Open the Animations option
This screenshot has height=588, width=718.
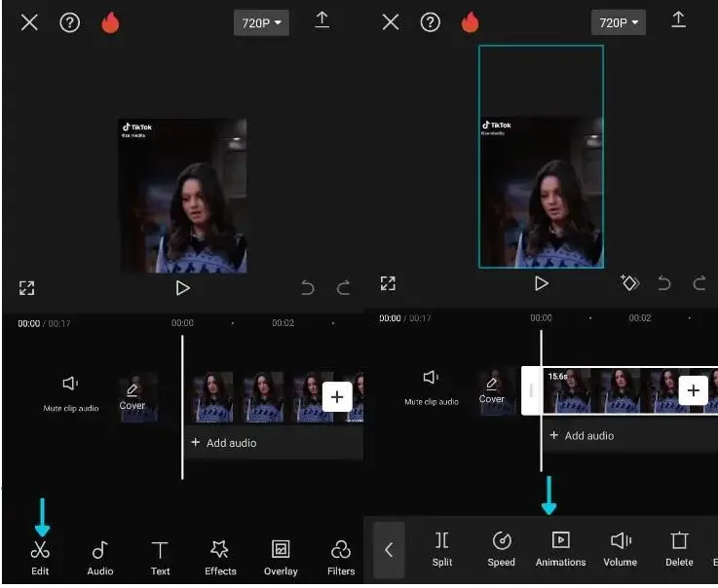tap(560, 548)
